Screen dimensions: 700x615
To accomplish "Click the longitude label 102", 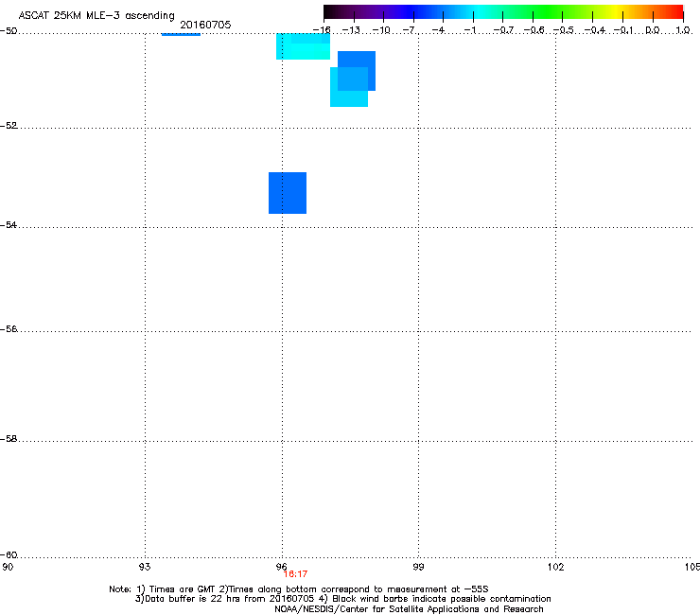I will [555, 567].
